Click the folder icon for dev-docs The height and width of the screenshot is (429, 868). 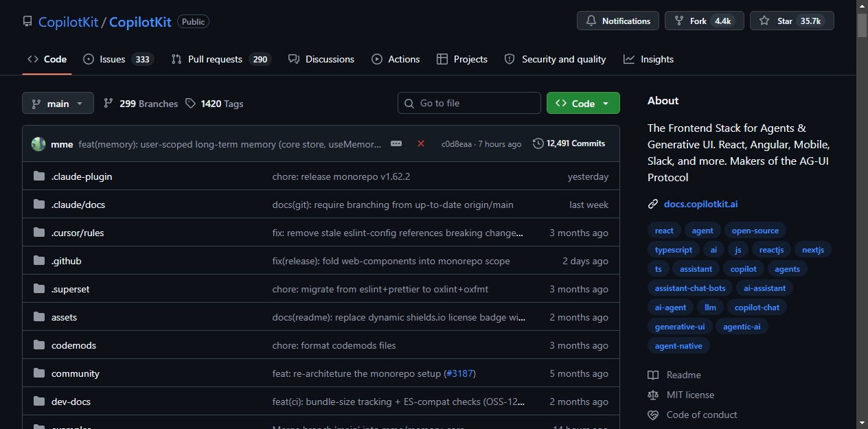coord(39,402)
